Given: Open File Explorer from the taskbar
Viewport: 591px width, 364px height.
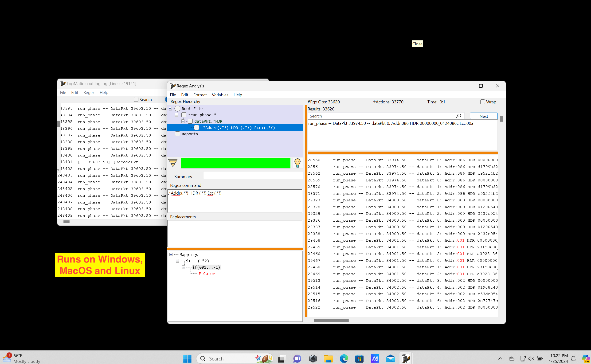Looking at the screenshot, I should pos(328,358).
